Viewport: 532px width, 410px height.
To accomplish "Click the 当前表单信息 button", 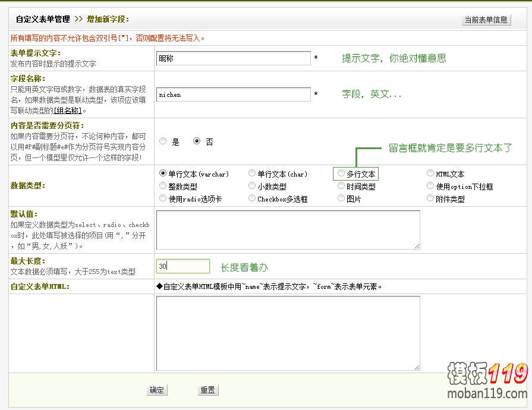I will (486, 20).
